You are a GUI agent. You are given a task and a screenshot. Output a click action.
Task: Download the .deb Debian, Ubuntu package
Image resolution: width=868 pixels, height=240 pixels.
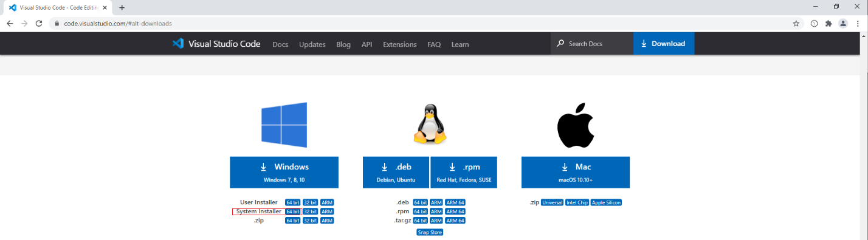tap(396, 173)
